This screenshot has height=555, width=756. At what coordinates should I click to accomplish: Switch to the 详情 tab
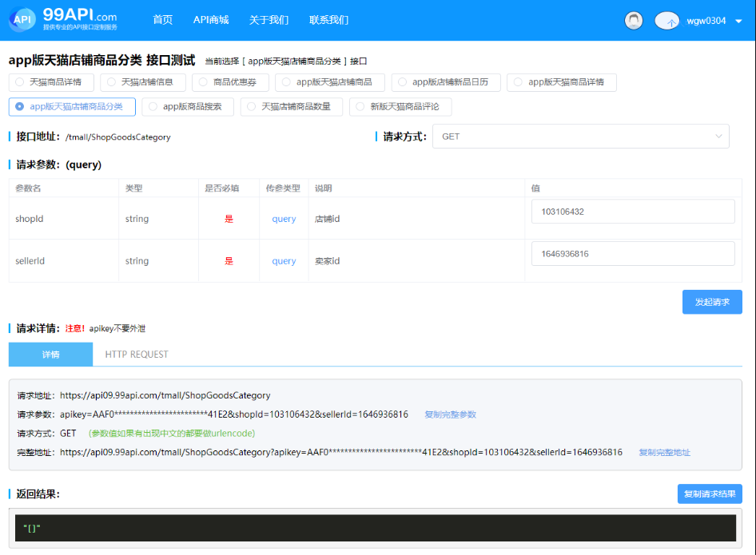point(50,355)
